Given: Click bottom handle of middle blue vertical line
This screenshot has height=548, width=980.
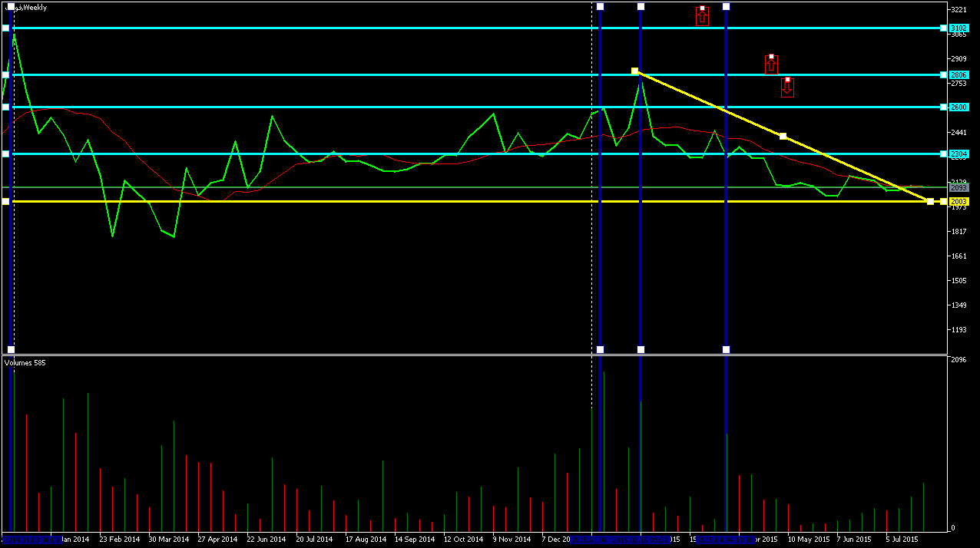Looking at the screenshot, I should [x=641, y=350].
